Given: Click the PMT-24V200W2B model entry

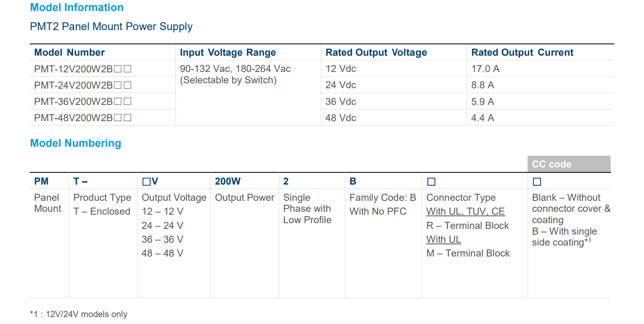Looking at the screenshot, I should pos(83,85).
